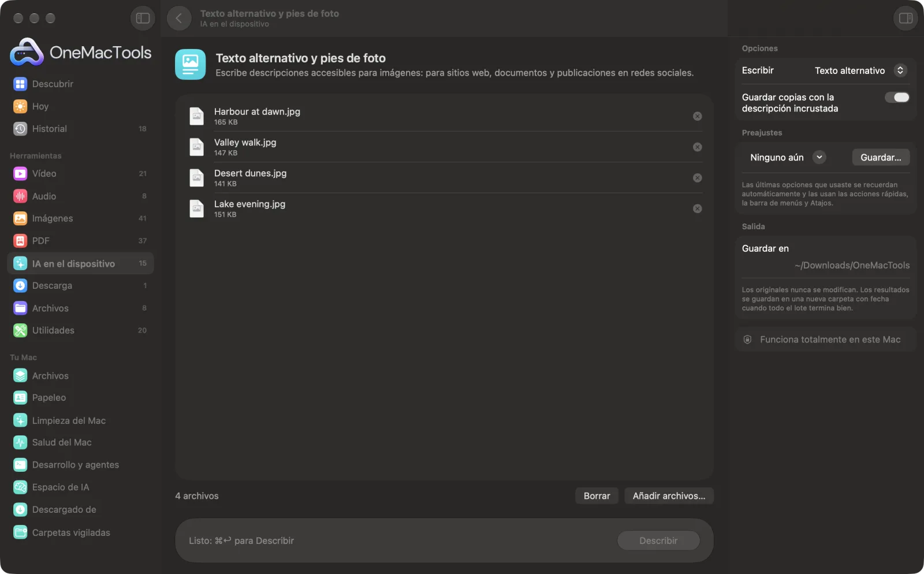Open Desarrollo y agentes
Viewport: 924px width, 574px height.
click(80, 465)
